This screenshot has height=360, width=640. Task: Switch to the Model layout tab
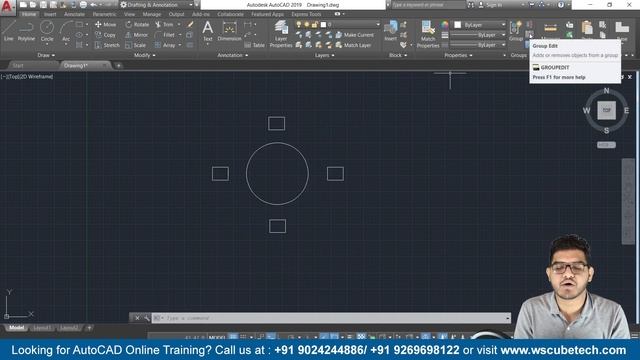(16, 328)
